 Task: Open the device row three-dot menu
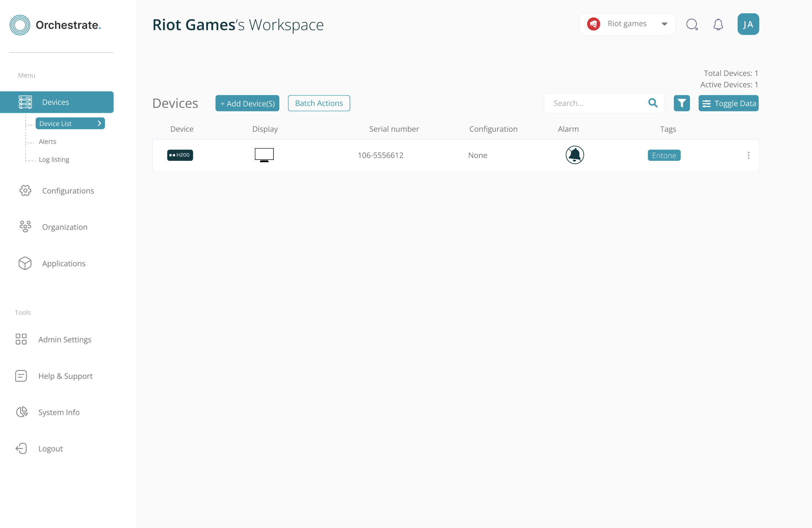point(748,155)
